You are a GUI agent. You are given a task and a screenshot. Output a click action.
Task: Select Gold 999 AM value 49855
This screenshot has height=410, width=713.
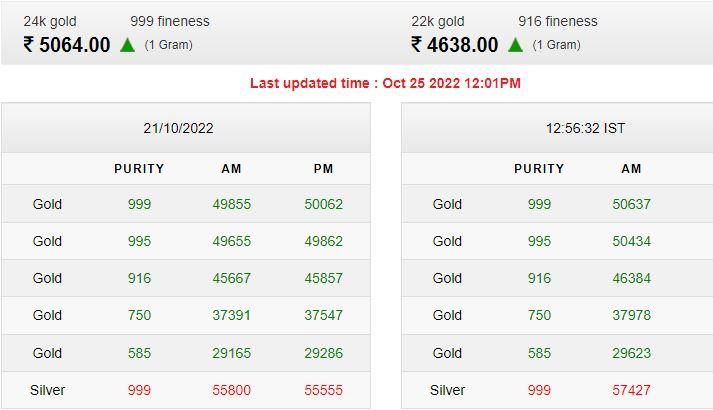pos(231,204)
